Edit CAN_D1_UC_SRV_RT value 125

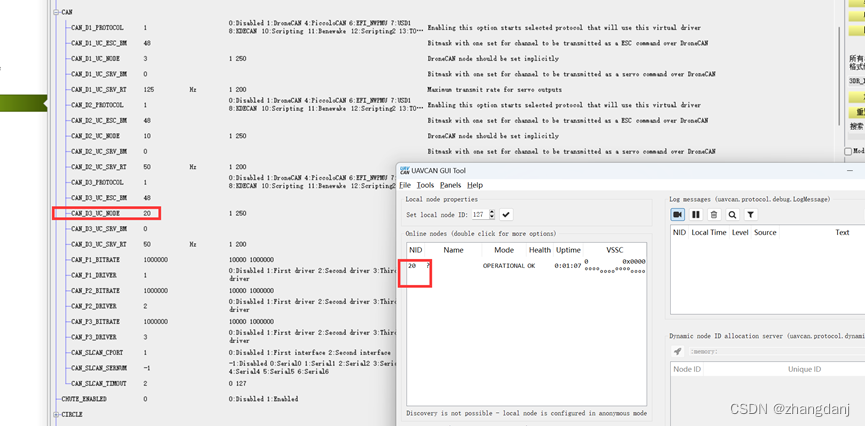(x=148, y=89)
